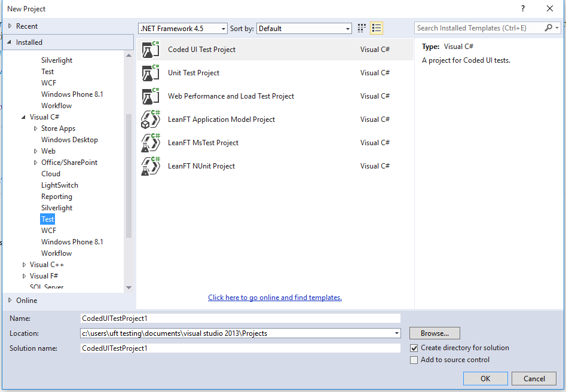Select Windows Desktop under Visual C#
Image resolution: width=566 pixels, height=392 pixels.
point(69,140)
